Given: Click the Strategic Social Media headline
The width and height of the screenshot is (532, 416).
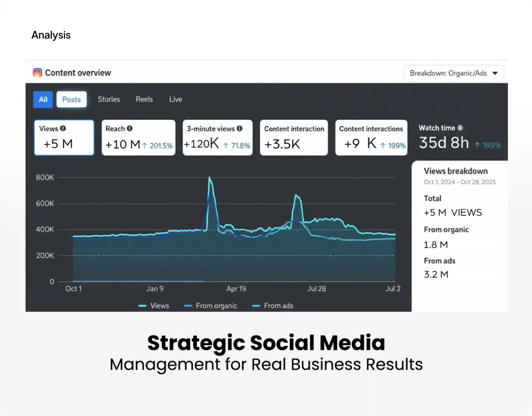Looking at the screenshot, I should tap(266, 343).
